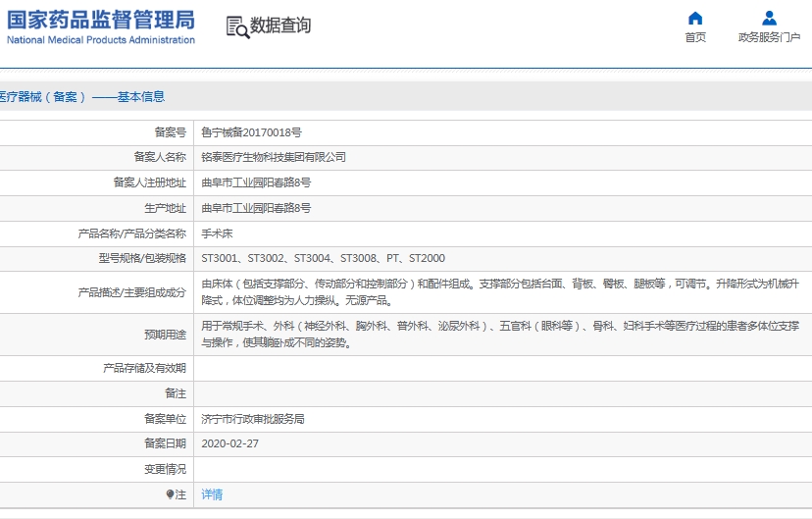The image size is (812, 519).
Task: Click the 数据查询 magnifier document icon
Action: 237,26
